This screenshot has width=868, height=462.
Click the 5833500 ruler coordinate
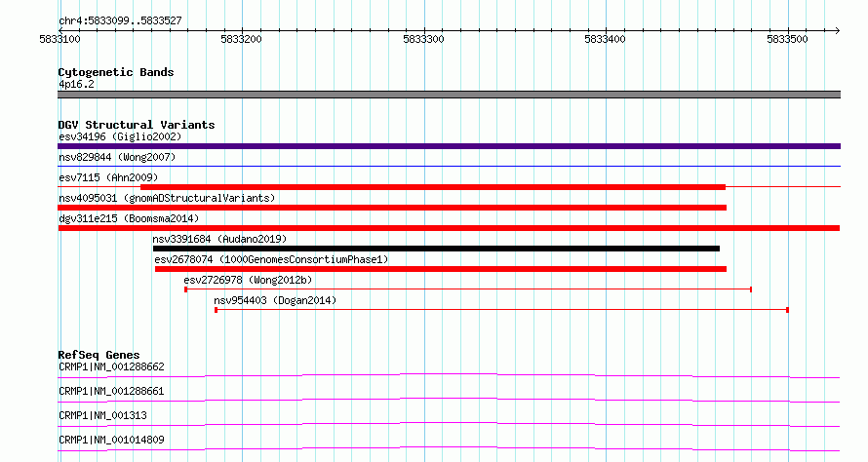click(787, 39)
